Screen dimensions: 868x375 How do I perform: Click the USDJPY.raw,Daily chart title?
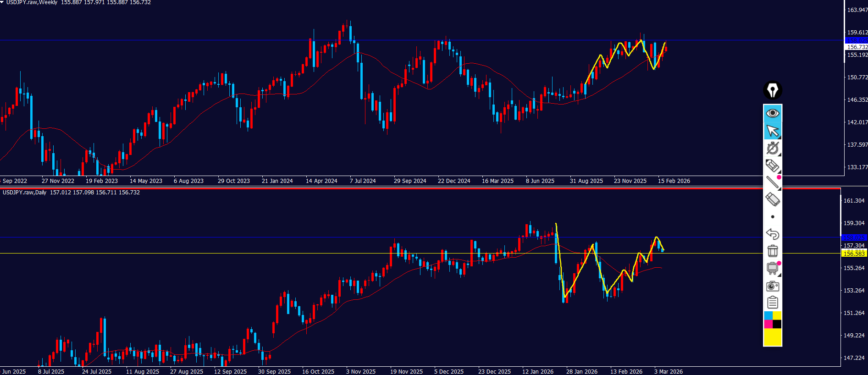(x=25, y=193)
